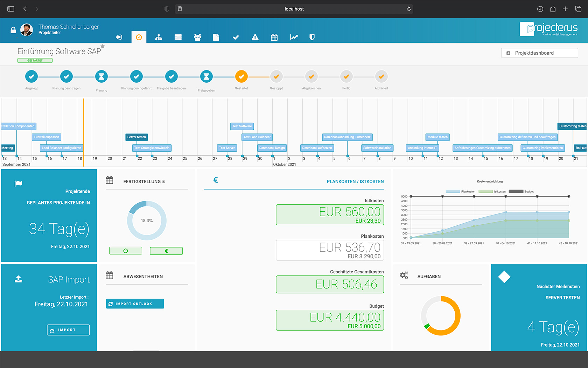Open the documents page icon
588x368 pixels.
pos(216,37)
